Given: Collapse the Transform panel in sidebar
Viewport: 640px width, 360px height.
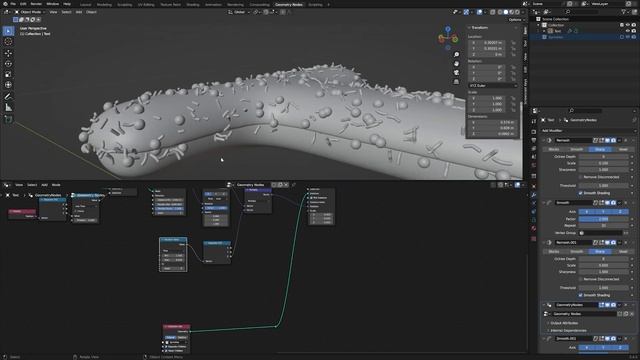Looking at the screenshot, I should tap(470, 28).
